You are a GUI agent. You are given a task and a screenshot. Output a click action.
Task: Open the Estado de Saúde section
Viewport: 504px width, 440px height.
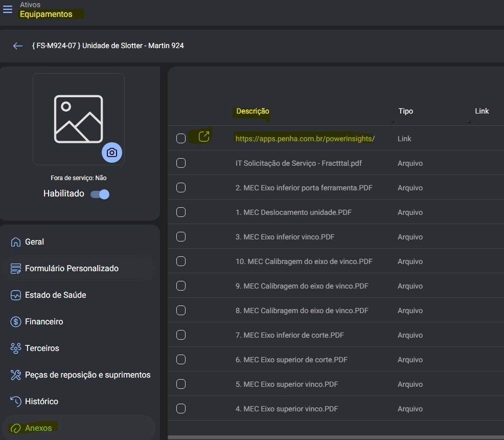(x=79, y=295)
